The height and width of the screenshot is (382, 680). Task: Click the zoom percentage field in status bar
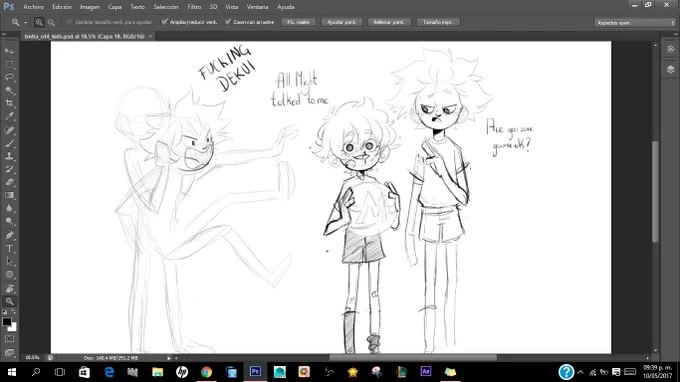32,358
